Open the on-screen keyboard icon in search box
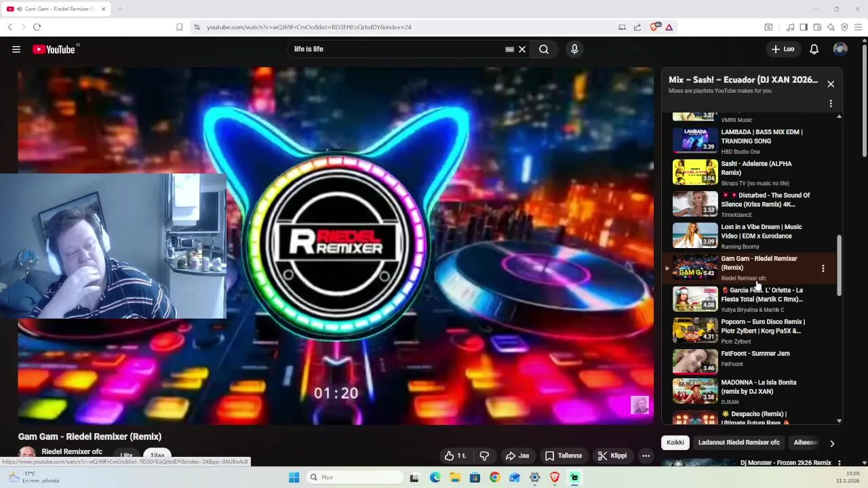Image resolution: width=868 pixels, height=488 pixels. pyautogui.click(x=509, y=49)
